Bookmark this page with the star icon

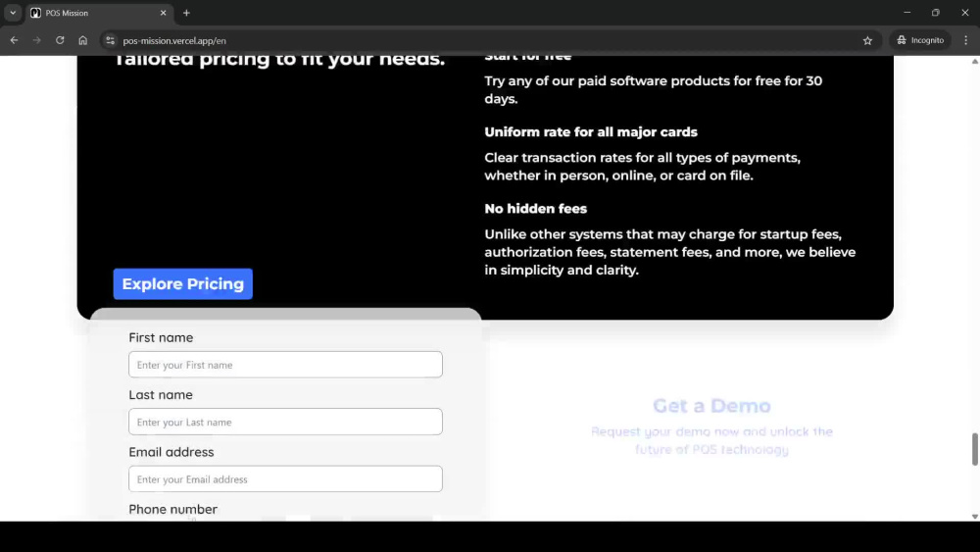[x=867, y=40]
